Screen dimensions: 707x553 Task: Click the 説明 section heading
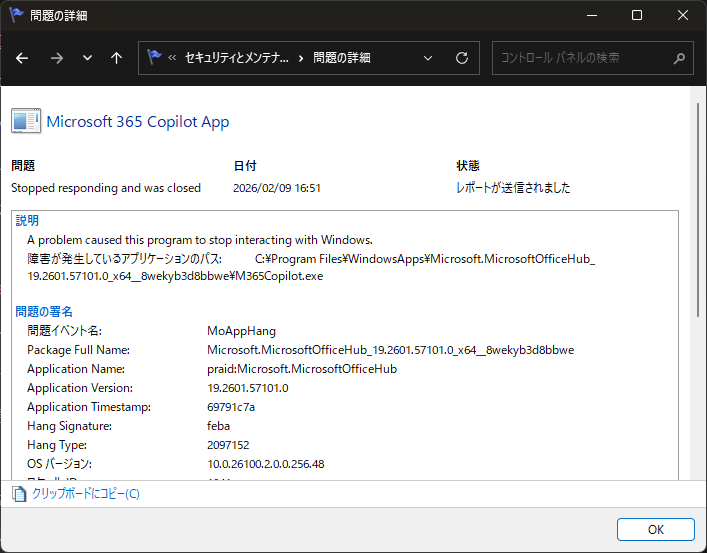click(x=27, y=220)
